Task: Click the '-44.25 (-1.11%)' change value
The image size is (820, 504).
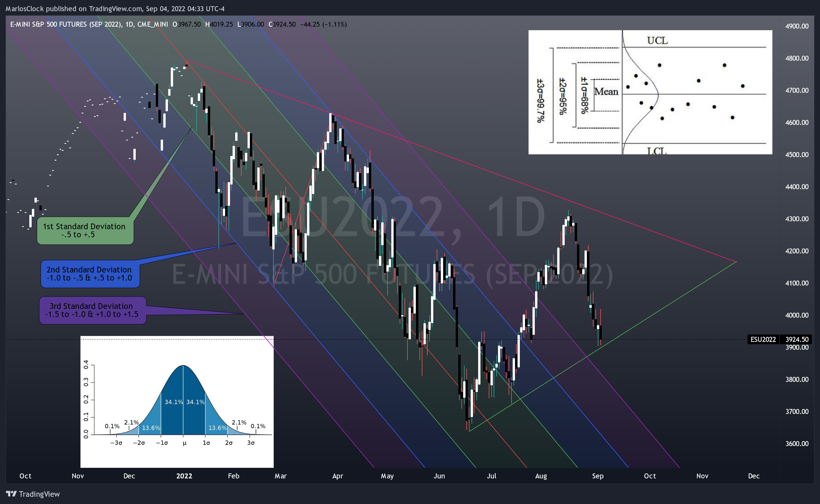Action: click(x=323, y=24)
